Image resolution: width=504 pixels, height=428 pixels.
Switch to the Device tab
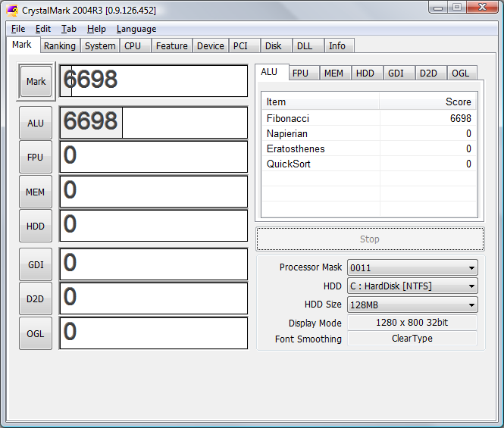click(210, 46)
